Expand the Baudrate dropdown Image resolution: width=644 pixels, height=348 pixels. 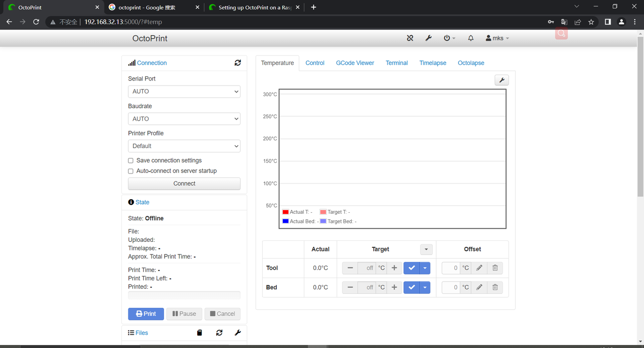(184, 119)
